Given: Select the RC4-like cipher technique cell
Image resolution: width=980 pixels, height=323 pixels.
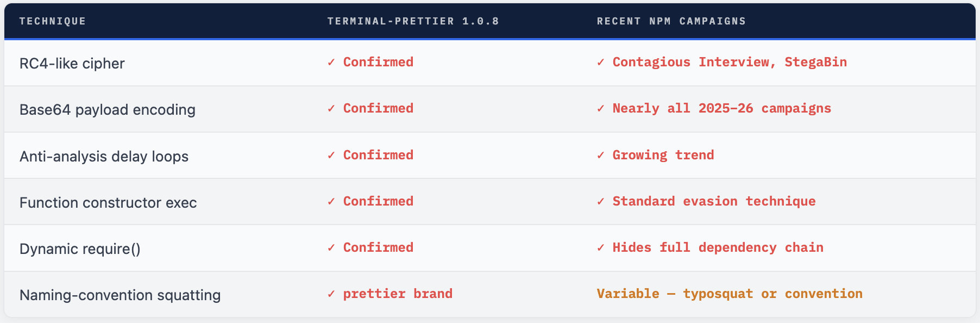Looking at the screenshot, I should [x=72, y=64].
